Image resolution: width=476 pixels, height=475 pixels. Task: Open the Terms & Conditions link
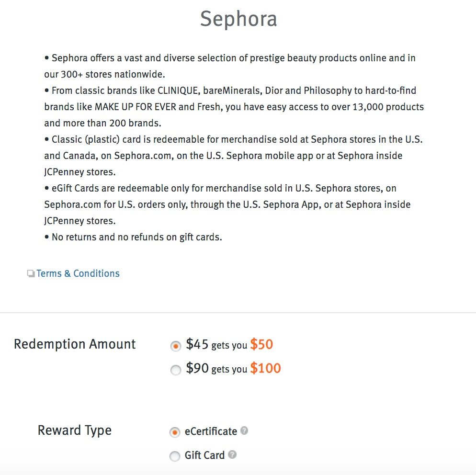[78, 273]
